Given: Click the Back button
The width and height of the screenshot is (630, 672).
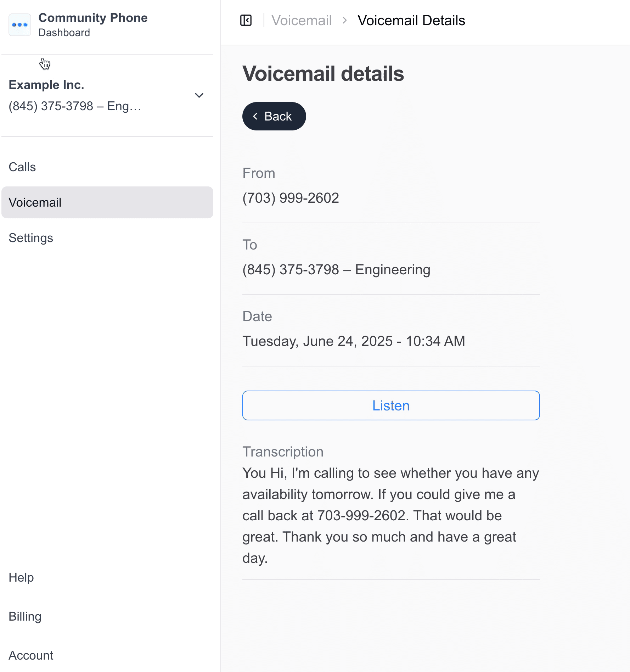Looking at the screenshot, I should point(274,116).
